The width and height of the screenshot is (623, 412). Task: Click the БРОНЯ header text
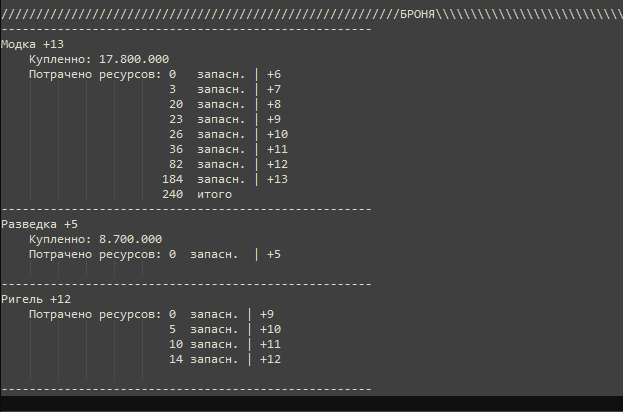click(417, 15)
